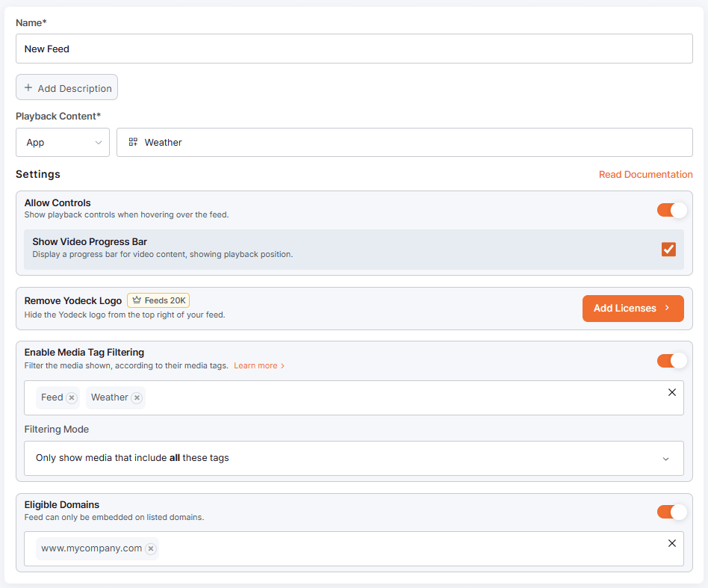Disable the Allow Controls toggle
The height and width of the screenshot is (588, 708).
pos(671,210)
